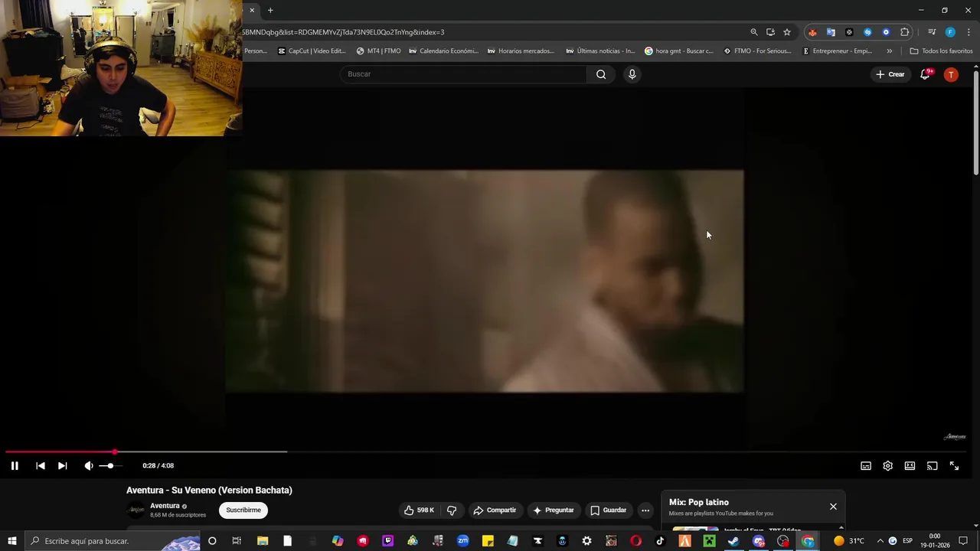Open the Entrepreneur bookmark
This screenshot has height=551, width=980.
[x=837, y=51]
